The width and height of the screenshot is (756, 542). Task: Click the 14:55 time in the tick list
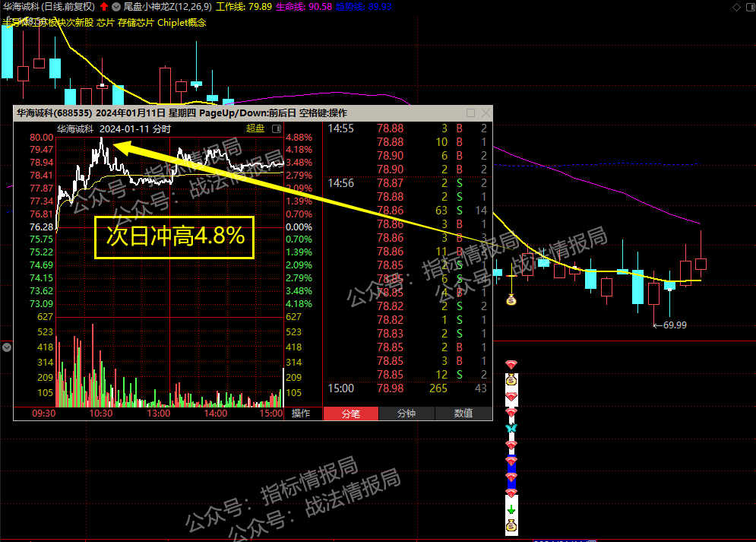click(341, 128)
